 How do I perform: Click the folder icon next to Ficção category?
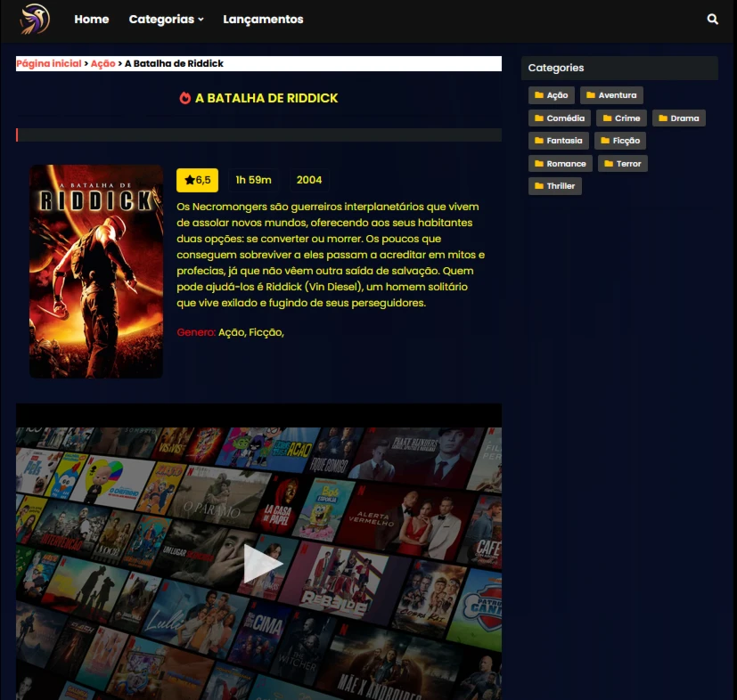pyautogui.click(x=605, y=141)
